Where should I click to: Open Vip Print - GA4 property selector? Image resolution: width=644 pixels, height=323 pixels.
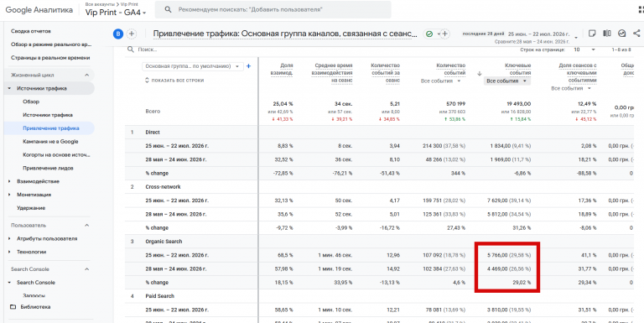pos(116,13)
